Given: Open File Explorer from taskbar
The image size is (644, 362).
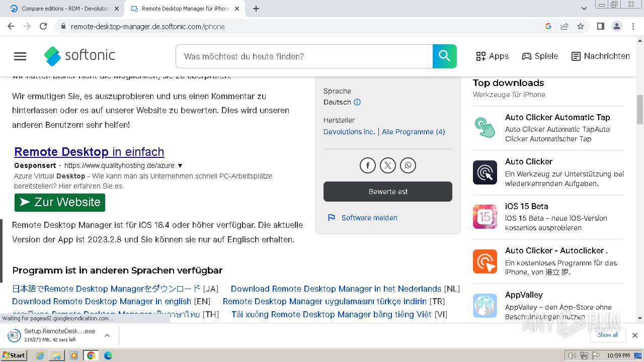Looking at the screenshot, I should coord(57,355).
